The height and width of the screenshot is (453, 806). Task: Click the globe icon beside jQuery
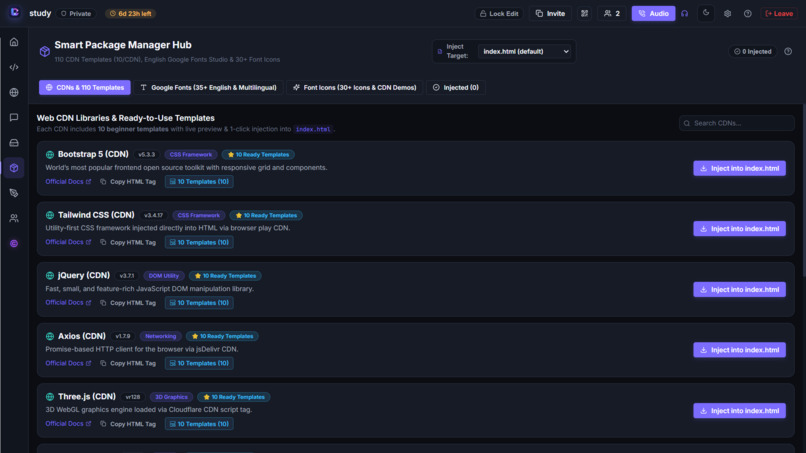50,276
